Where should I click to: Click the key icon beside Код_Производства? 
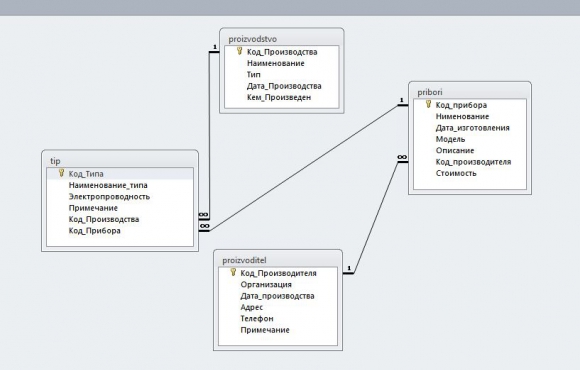[239, 51]
